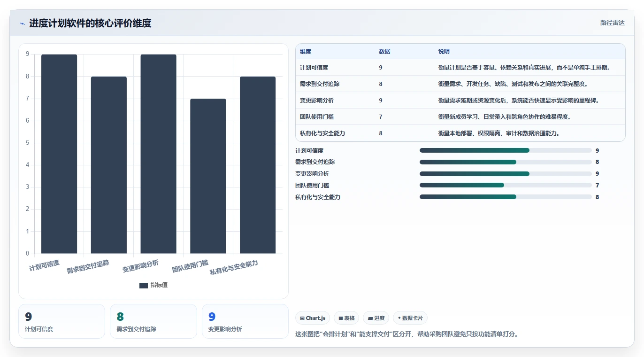Open the 变更影响分析 data card

point(245,321)
